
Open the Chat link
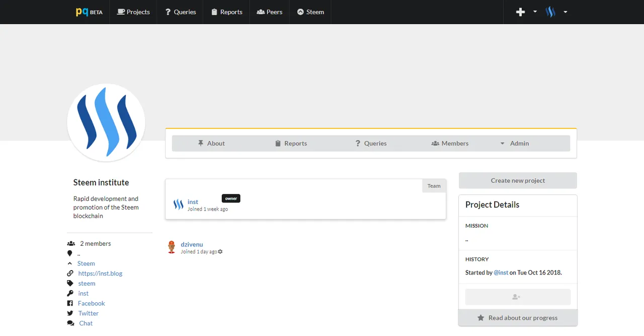pyautogui.click(x=86, y=323)
